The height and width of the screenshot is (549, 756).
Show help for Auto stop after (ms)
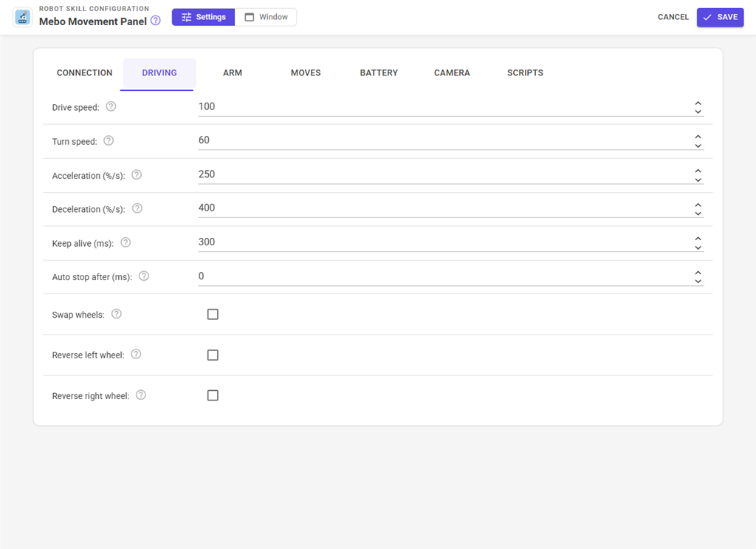tap(144, 276)
